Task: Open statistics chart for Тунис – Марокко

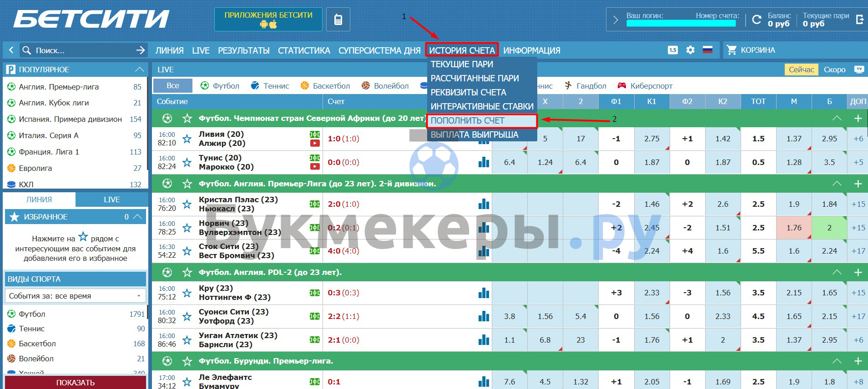Action: point(484,162)
